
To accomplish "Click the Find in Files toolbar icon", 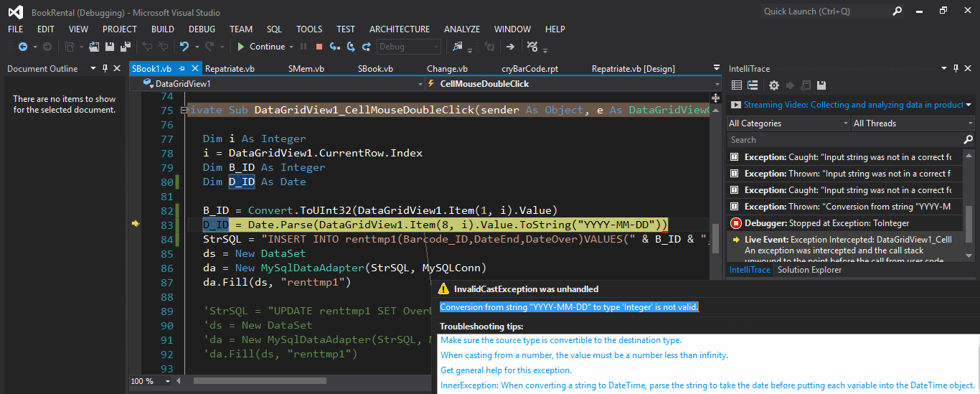I will click(458, 47).
